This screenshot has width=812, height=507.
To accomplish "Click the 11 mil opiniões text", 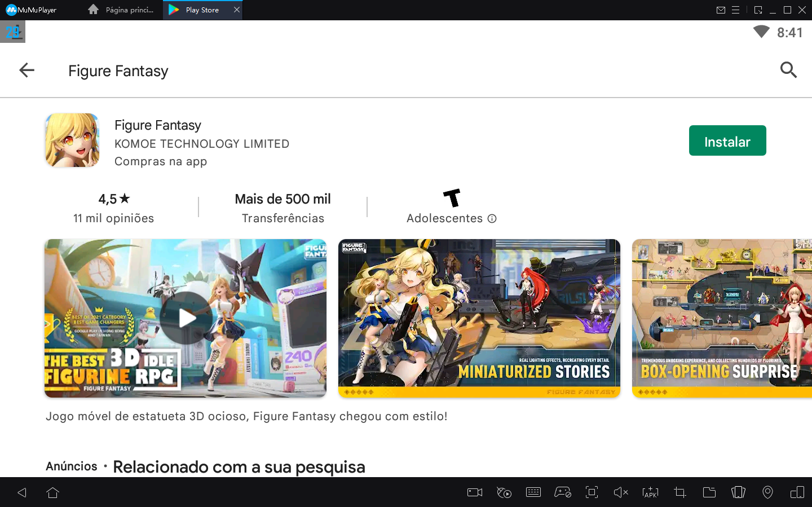I will point(113,218).
